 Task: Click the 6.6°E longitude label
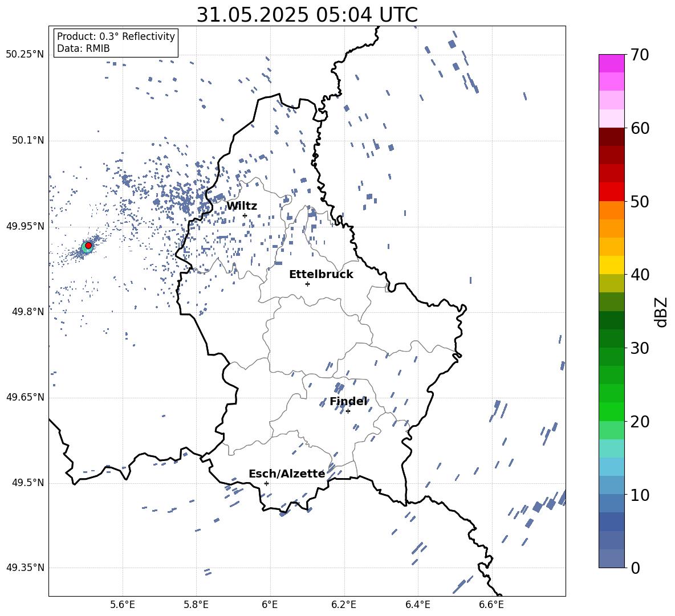tap(491, 605)
